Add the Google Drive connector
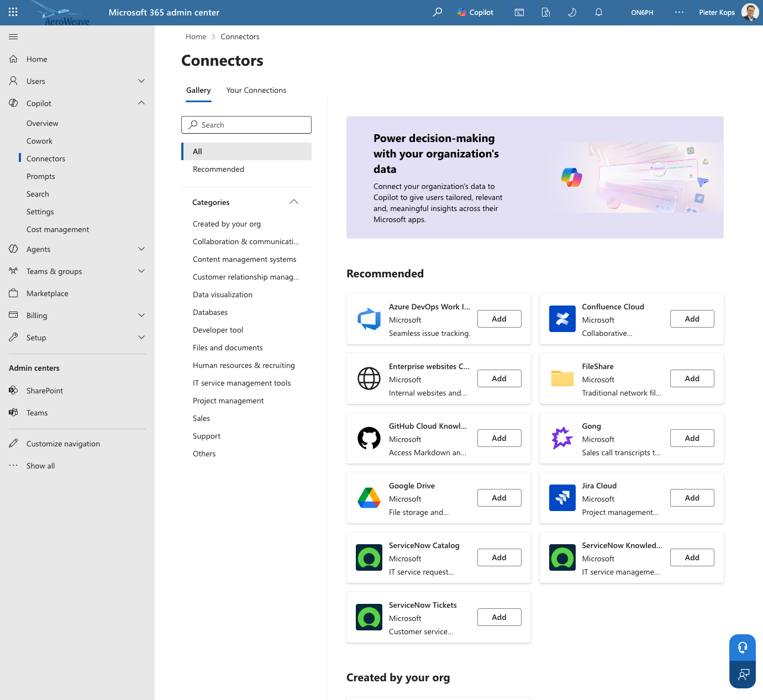763x700 pixels. coord(499,498)
